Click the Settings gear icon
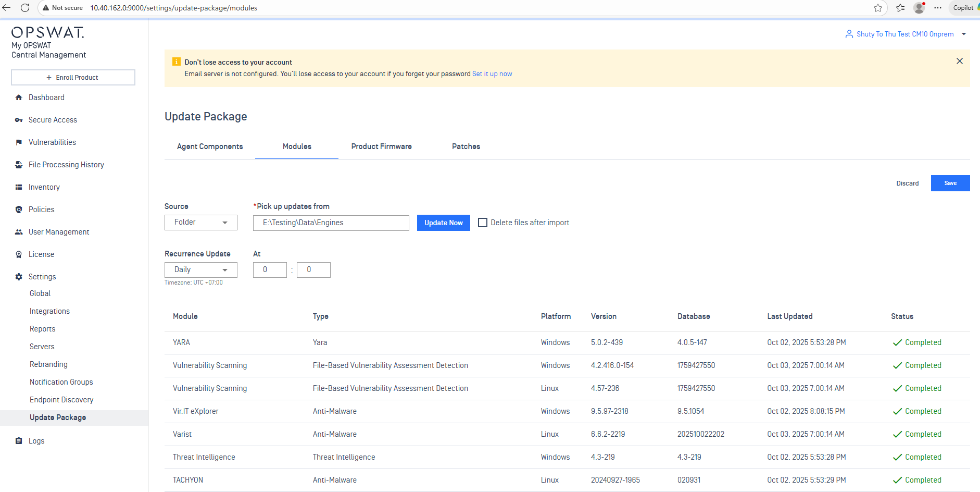This screenshot has width=980, height=492. point(19,277)
